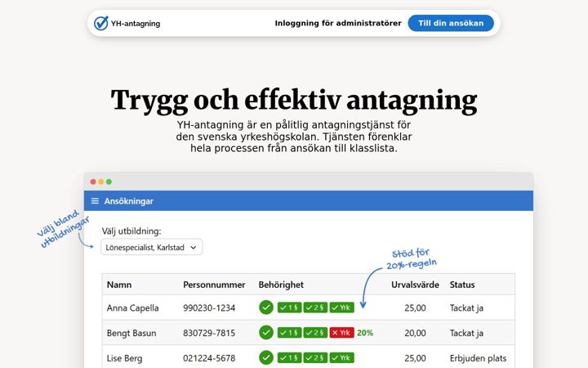This screenshot has width=588, height=368.
Task: Click the Till din ansökan button
Action: click(x=451, y=23)
